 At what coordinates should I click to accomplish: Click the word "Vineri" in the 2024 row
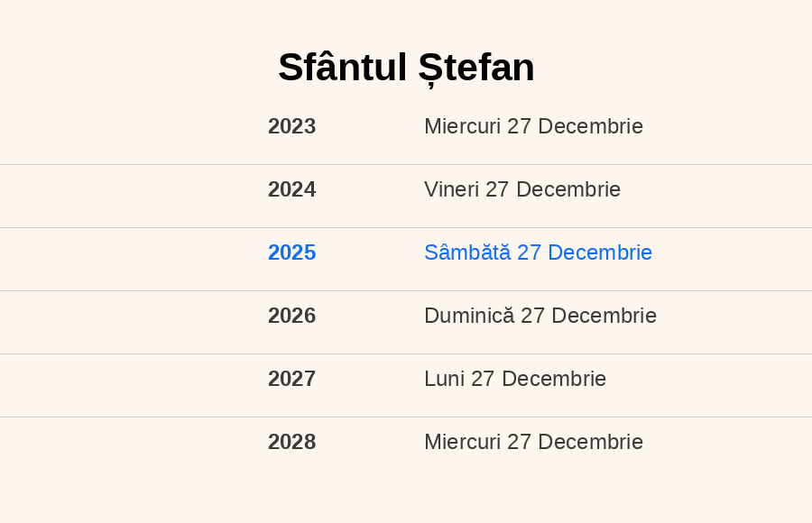tap(452, 189)
